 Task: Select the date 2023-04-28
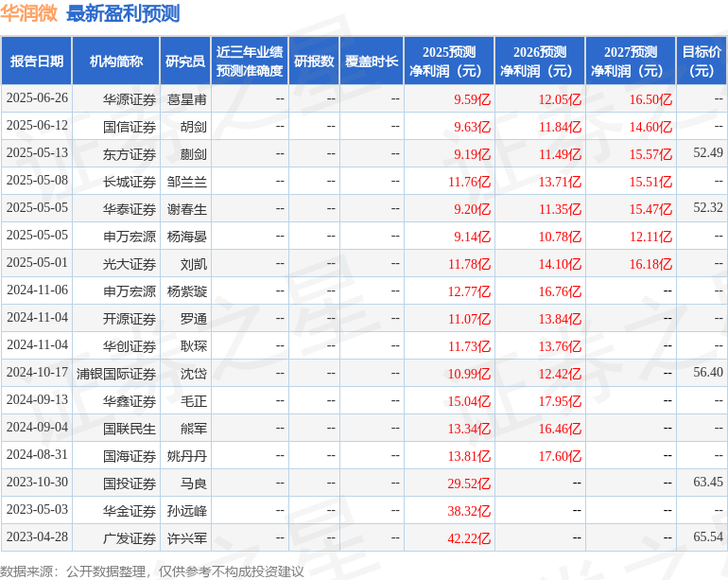click(x=37, y=536)
